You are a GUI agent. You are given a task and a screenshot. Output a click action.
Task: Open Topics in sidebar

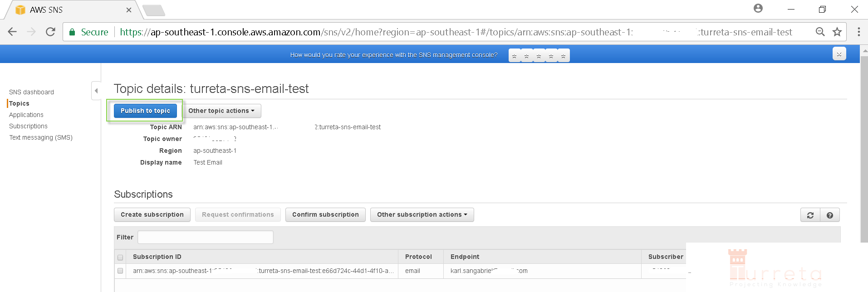19,103
